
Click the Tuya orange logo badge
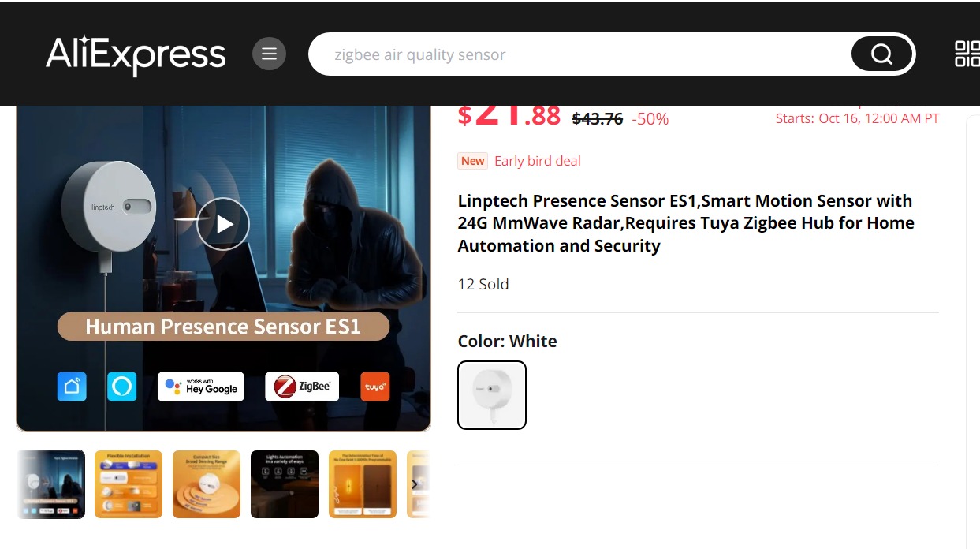pyautogui.click(x=375, y=387)
